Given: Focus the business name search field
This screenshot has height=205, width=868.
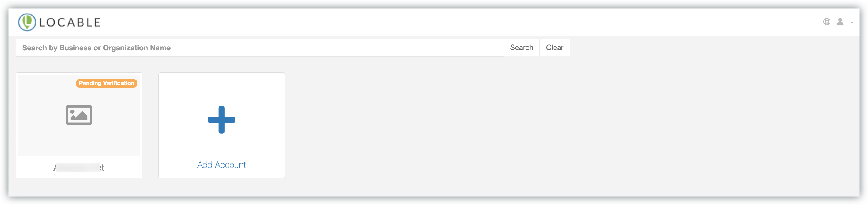Looking at the screenshot, I should click(260, 48).
